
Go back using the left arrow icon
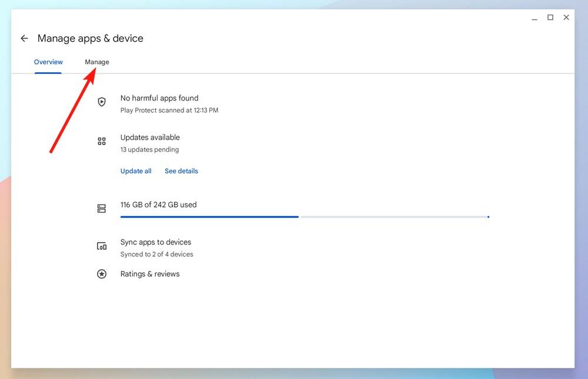coord(24,38)
